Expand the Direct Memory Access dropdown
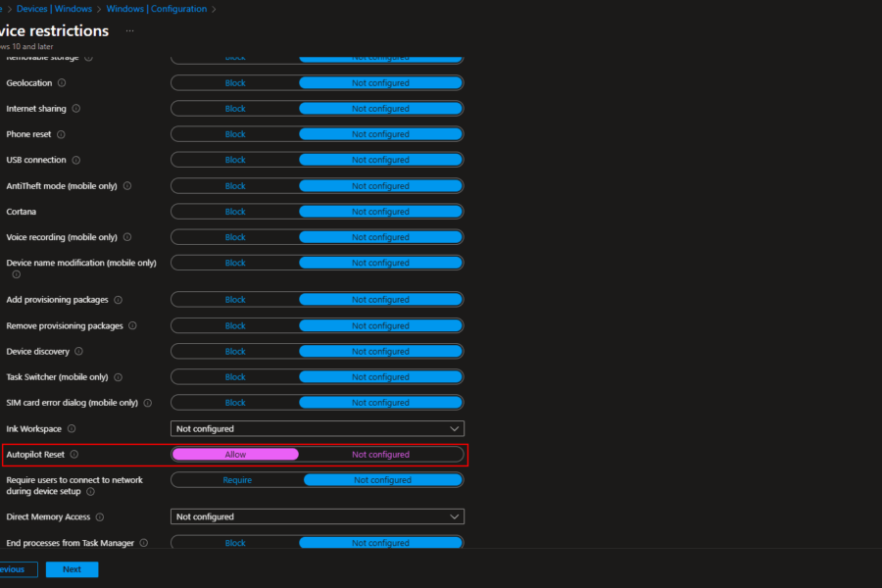882x588 pixels. point(317,516)
